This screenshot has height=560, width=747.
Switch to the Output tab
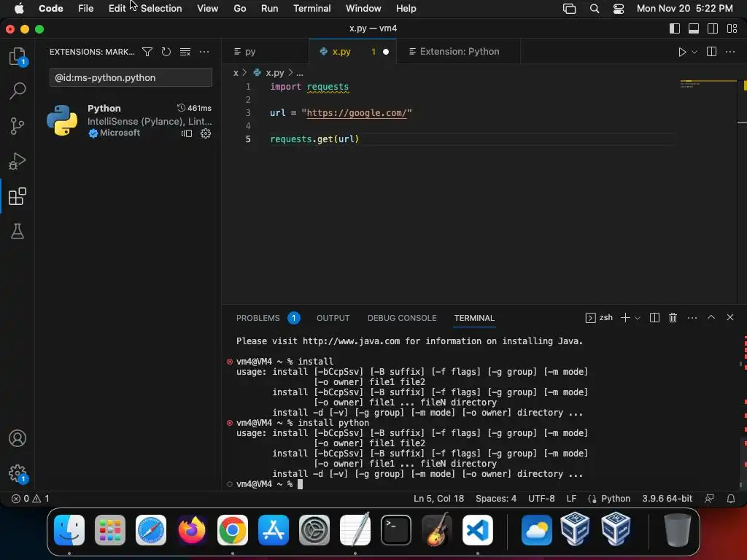333,318
